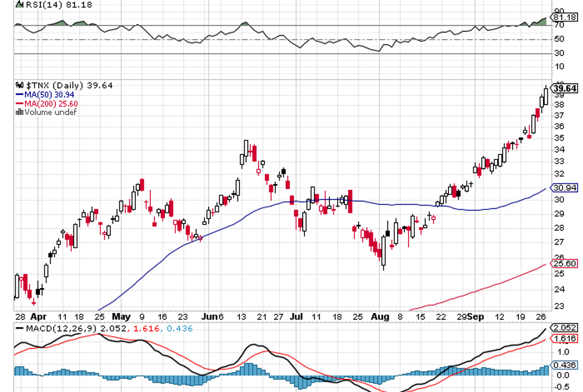
Task: Click the 30.94 MA(50) value tag on right axis
Action: (x=564, y=187)
